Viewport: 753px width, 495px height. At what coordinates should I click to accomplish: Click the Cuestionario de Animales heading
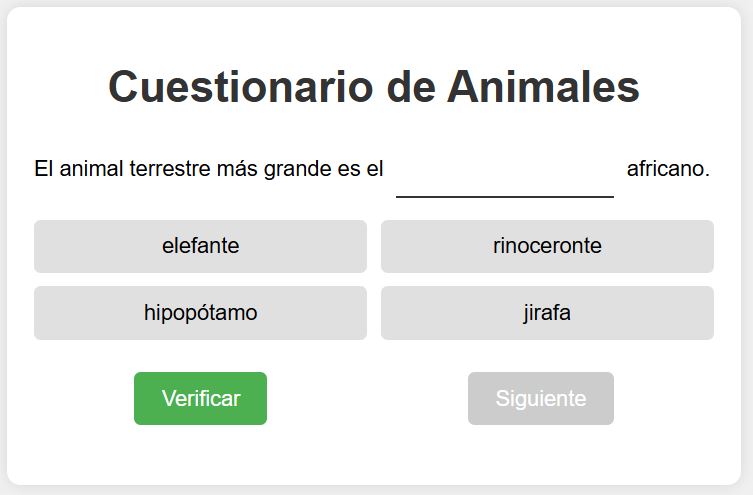click(x=374, y=87)
